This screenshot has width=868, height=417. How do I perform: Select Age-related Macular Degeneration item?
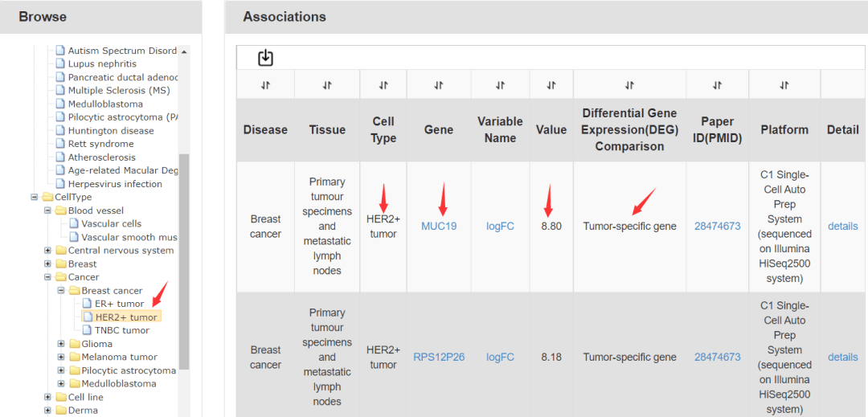[x=122, y=170]
